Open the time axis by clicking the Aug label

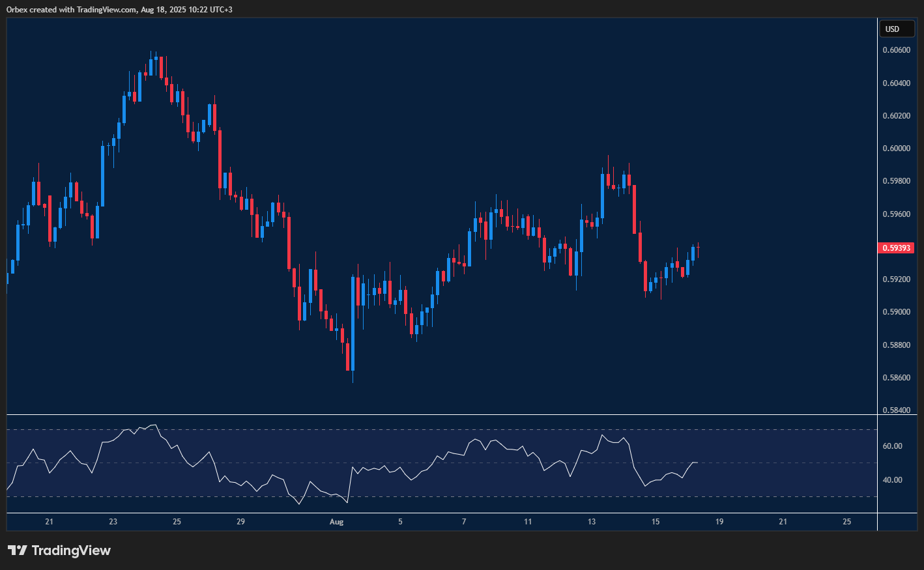338,522
